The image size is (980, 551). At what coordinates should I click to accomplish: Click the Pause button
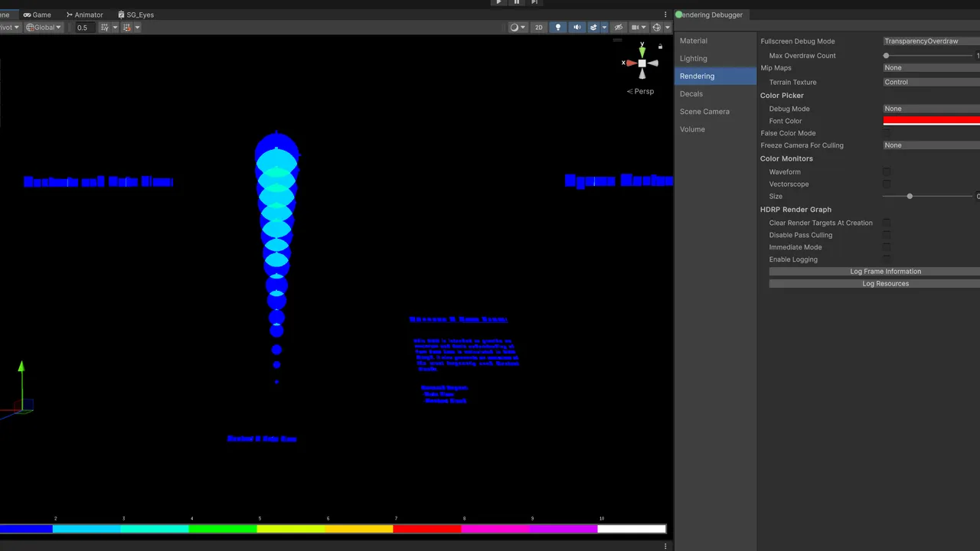tap(516, 2)
